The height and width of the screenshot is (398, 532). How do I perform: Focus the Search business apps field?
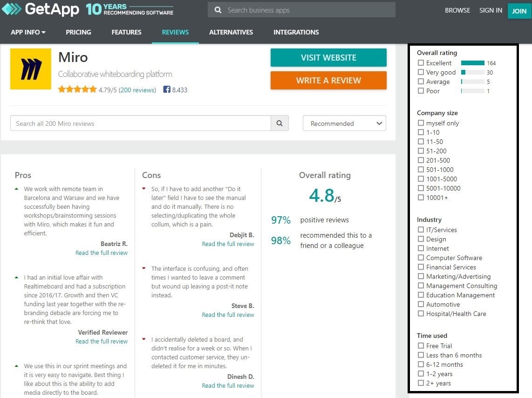click(x=301, y=10)
